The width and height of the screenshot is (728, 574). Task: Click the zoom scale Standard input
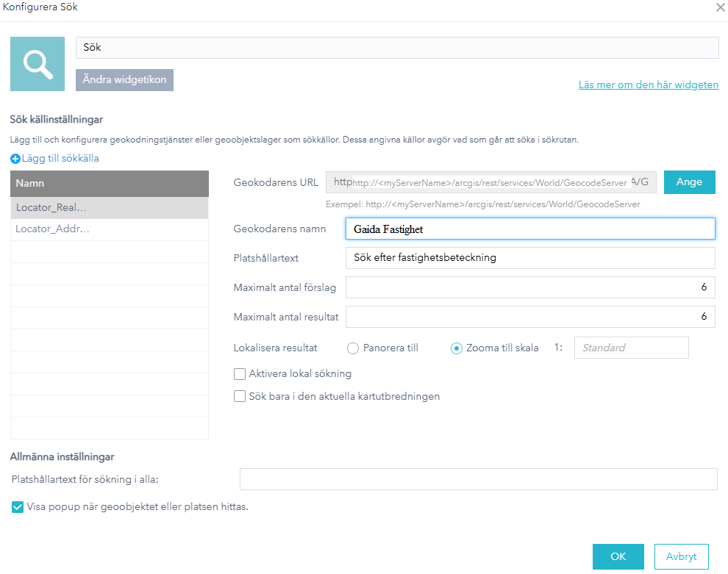point(631,348)
